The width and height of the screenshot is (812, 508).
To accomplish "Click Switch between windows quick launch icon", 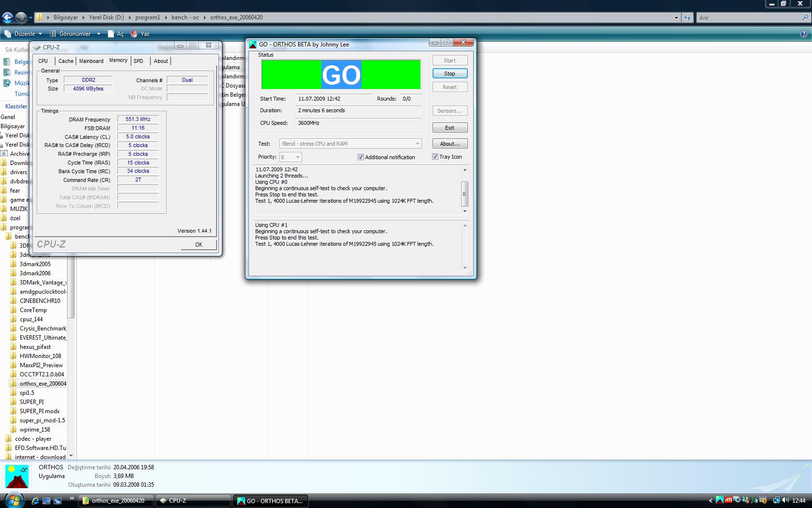I will [x=58, y=501].
